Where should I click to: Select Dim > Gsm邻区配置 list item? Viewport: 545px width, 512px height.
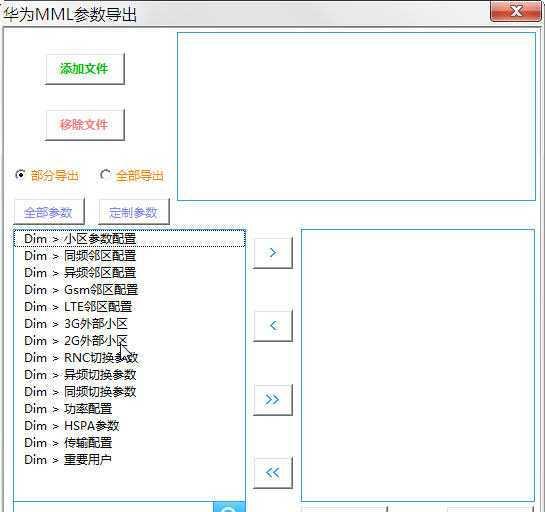click(130, 290)
